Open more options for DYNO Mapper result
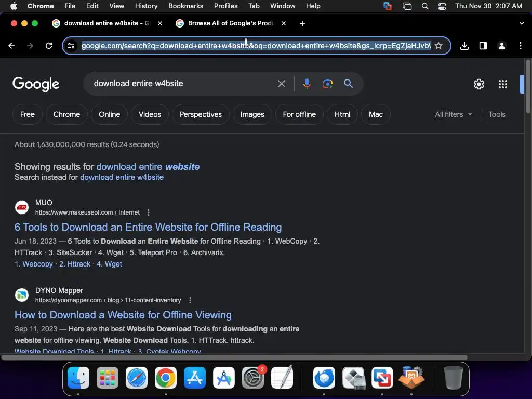 coord(190,300)
